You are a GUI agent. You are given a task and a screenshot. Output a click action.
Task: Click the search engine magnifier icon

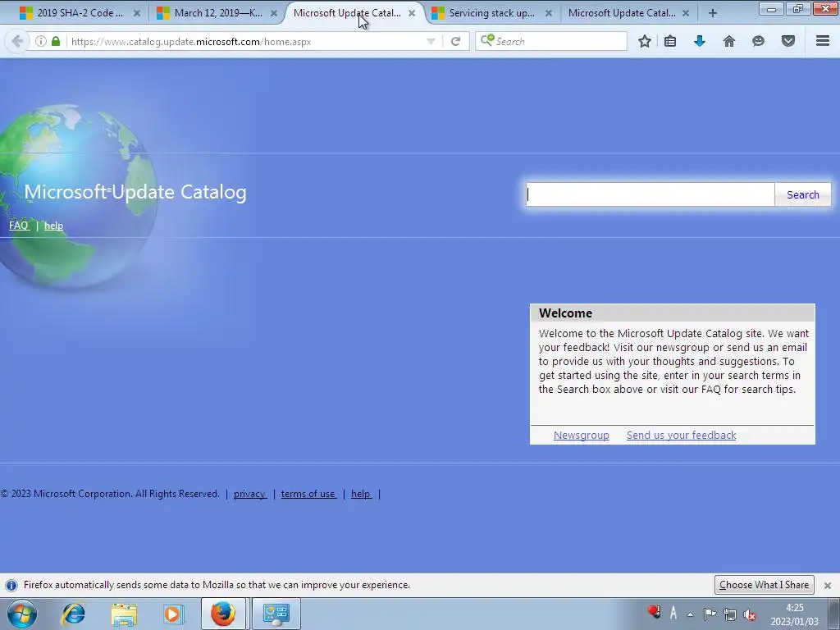[487, 40]
